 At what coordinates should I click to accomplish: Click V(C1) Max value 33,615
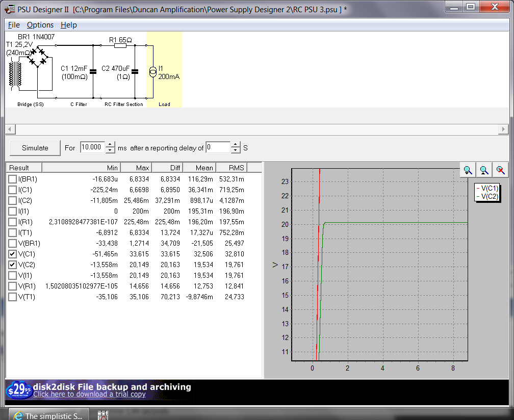click(x=139, y=254)
